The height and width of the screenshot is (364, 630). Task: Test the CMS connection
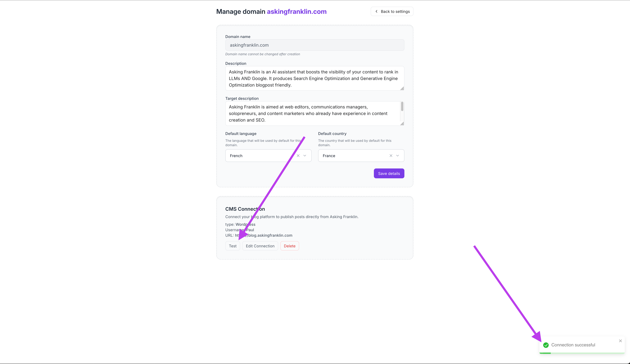point(232,246)
